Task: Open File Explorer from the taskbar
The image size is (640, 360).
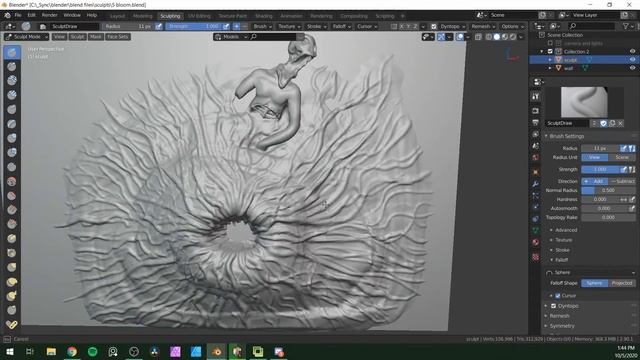Action: [x=51, y=351]
